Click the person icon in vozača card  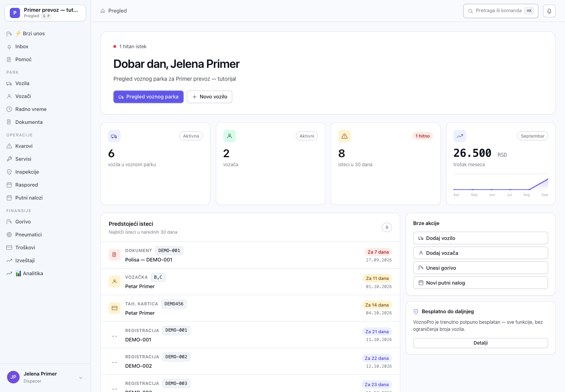230,136
